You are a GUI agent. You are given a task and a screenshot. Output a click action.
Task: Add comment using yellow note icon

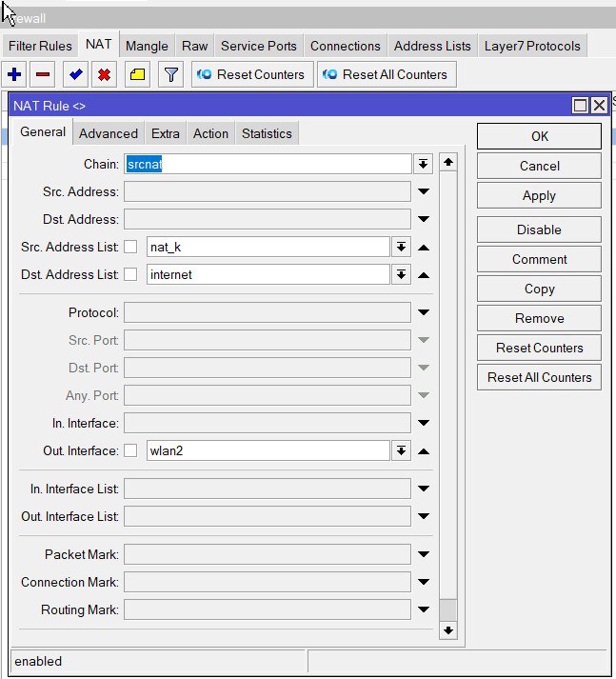[138, 74]
